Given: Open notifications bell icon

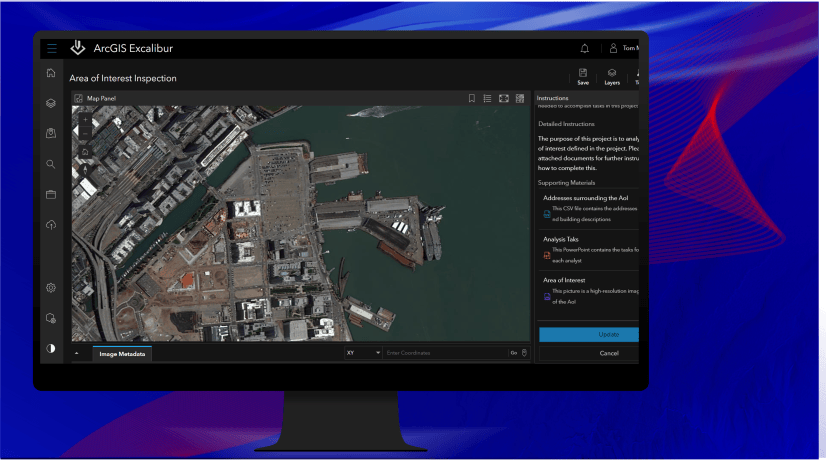Looking at the screenshot, I should click(585, 48).
